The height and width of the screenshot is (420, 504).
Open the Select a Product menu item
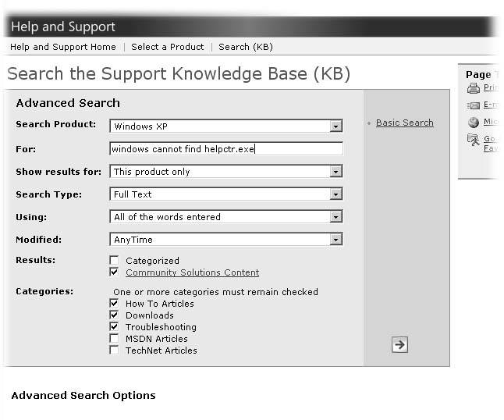point(167,47)
